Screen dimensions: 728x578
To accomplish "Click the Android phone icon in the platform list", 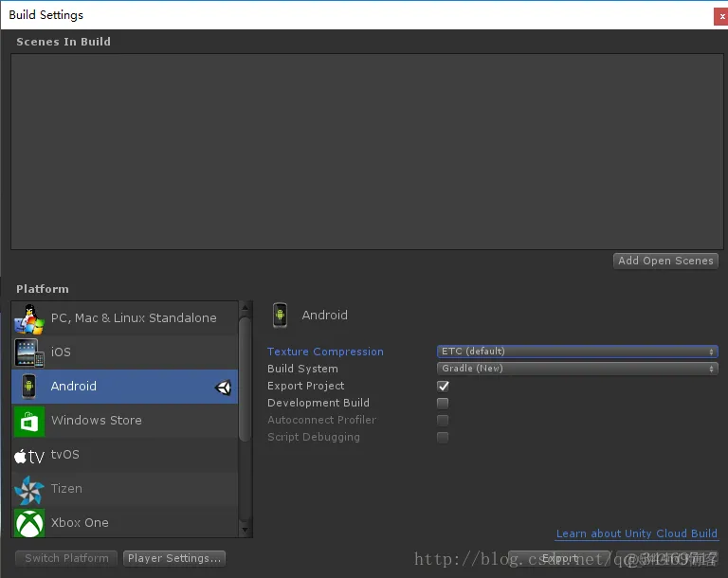I will click(28, 387).
